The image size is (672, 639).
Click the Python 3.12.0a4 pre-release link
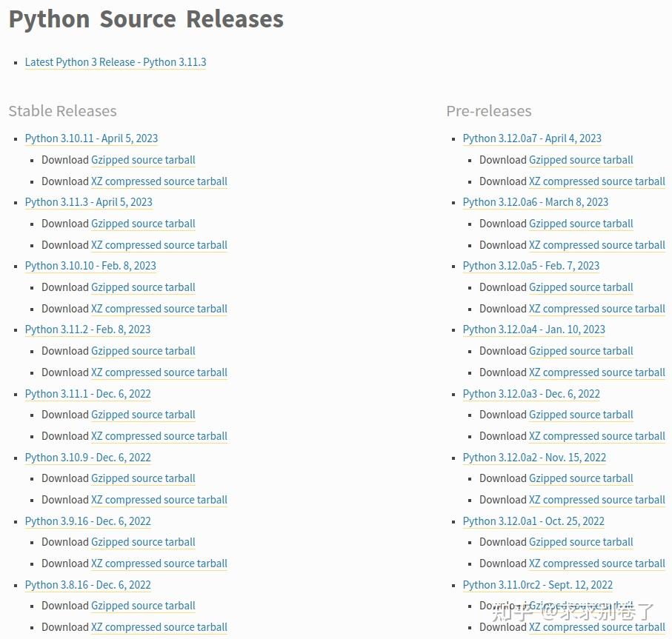pos(534,329)
